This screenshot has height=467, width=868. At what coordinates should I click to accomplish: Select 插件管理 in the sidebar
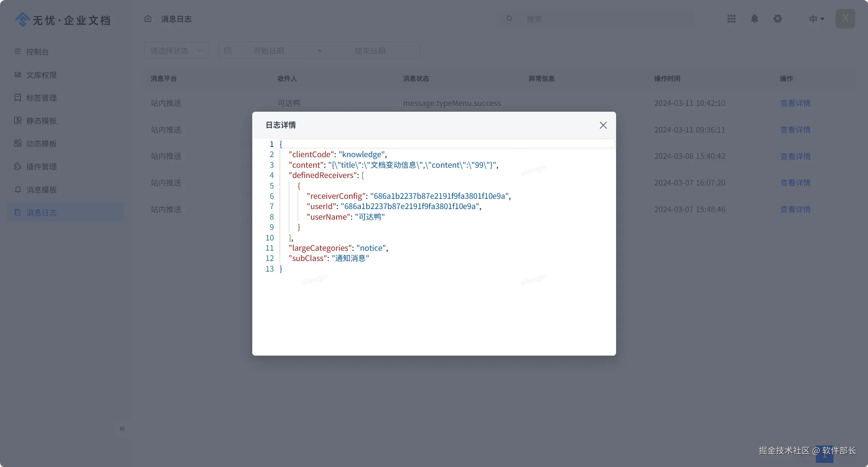tap(41, 167)
